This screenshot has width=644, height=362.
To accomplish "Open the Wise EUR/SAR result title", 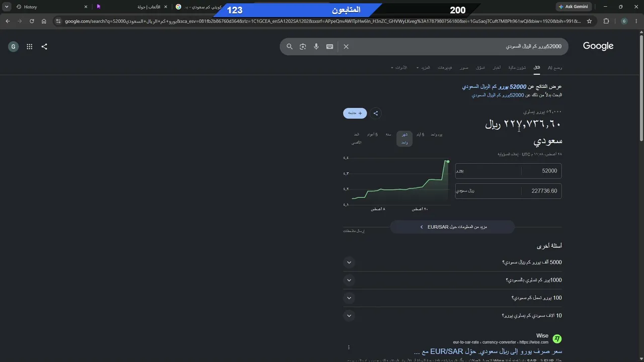I will [x=488, y=351].
